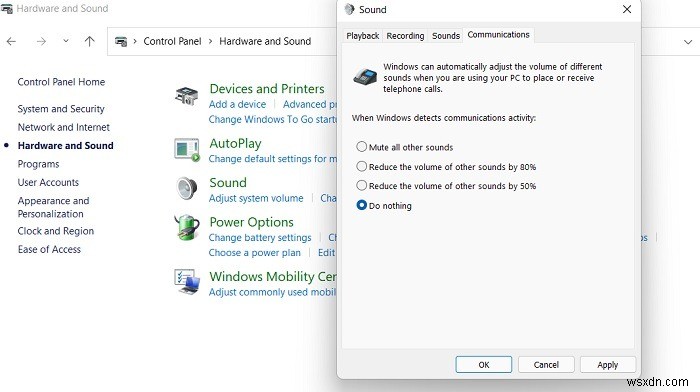
Task: Switch to the Recording tab
Action: [405, 36]
